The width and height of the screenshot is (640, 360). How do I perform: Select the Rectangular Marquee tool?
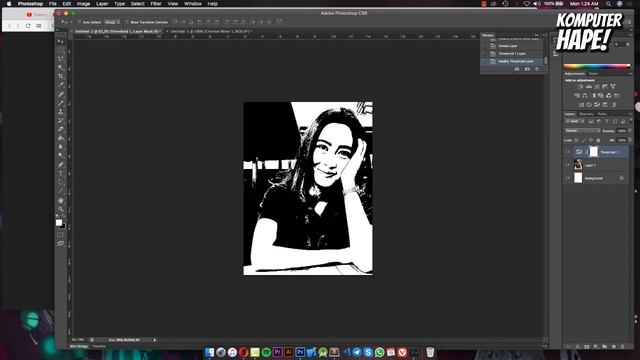click(x=60, y=50)
